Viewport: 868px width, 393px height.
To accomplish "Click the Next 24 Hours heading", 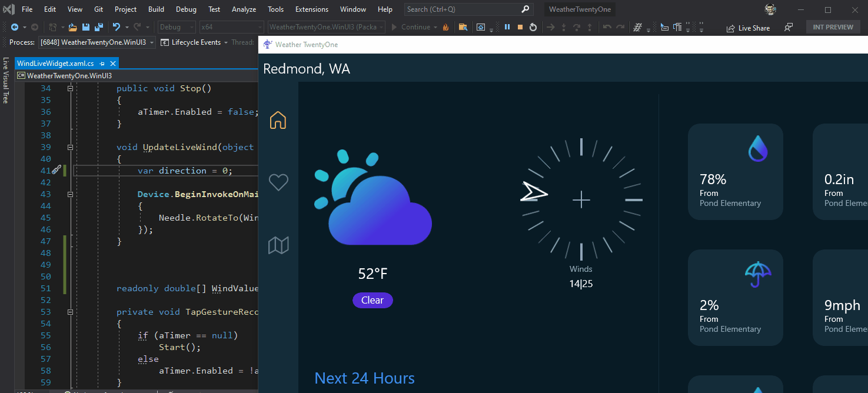I will (364, 378).
